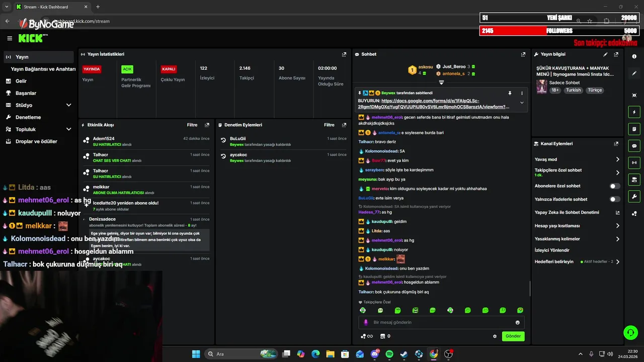Pop out the Etkinlik Akışı panel

click(207, 125)
